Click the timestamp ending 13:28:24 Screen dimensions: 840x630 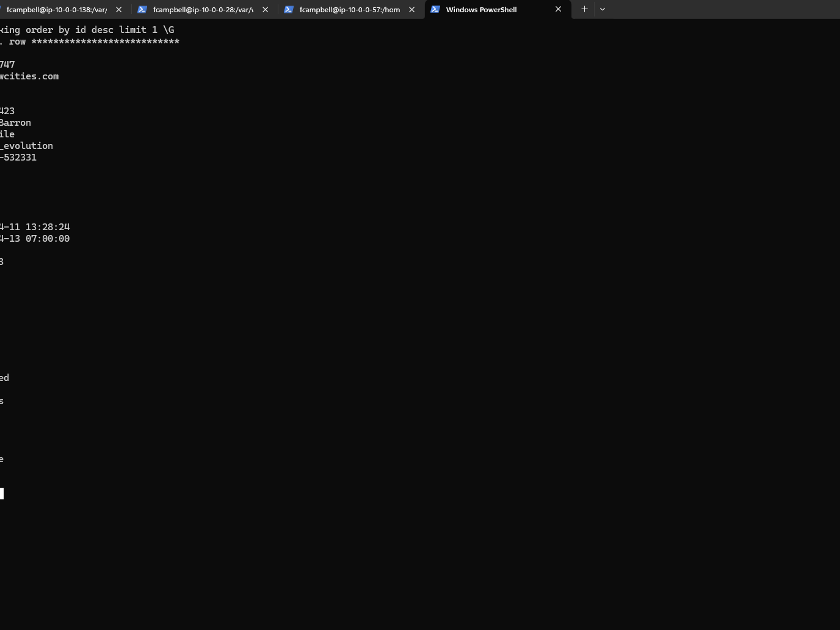pos(35,227)
